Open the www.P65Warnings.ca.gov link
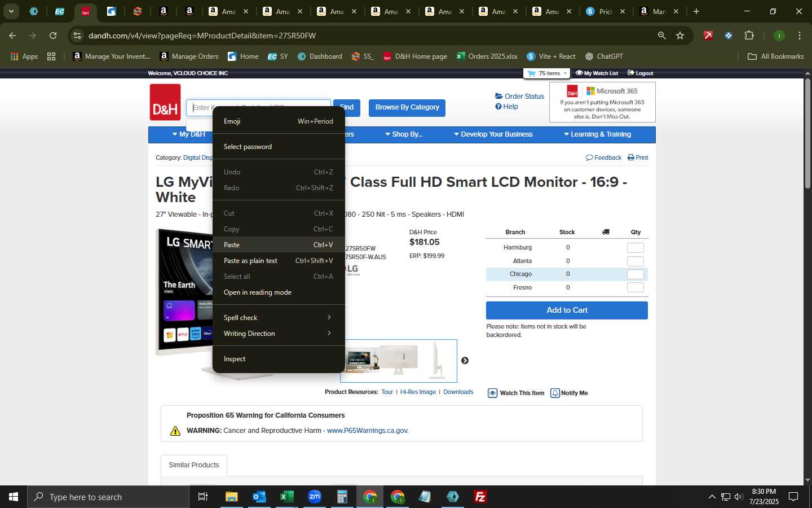Screen dimensions: 812x508 tap(367, 431)
